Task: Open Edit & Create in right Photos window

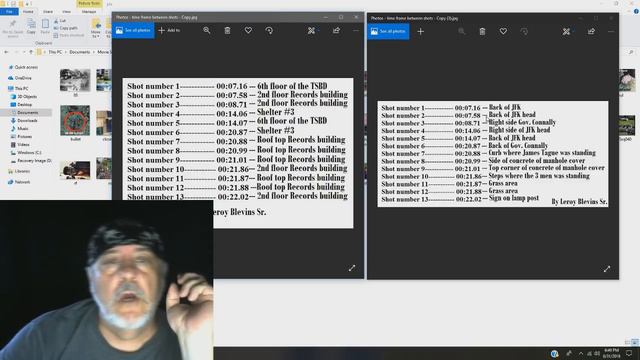Action: [567, 31]
